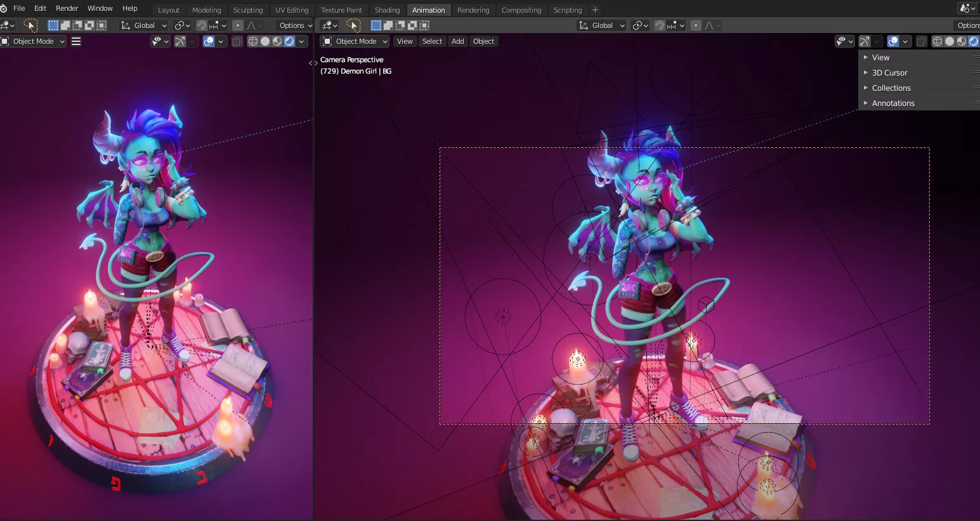Open the Object Mode dropdown in right viewport

click(355, 41)
